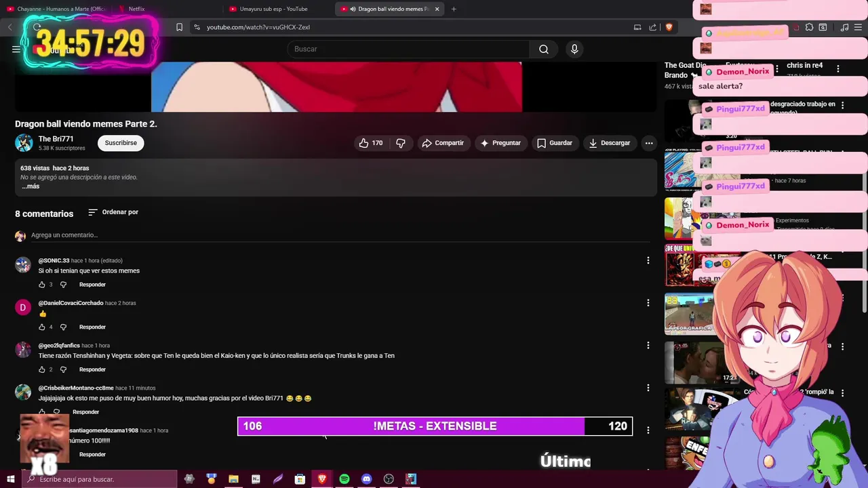Click the install/cast icon in the address bar
868x488 pixels.
(637, 27)
